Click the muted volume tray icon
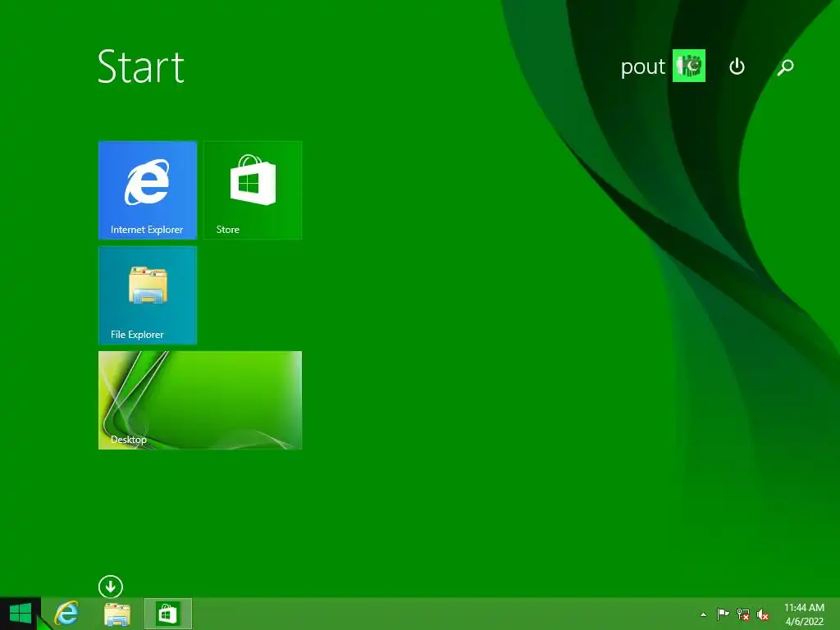This screenshot has height=630, width=840. [x=763, y=614]
